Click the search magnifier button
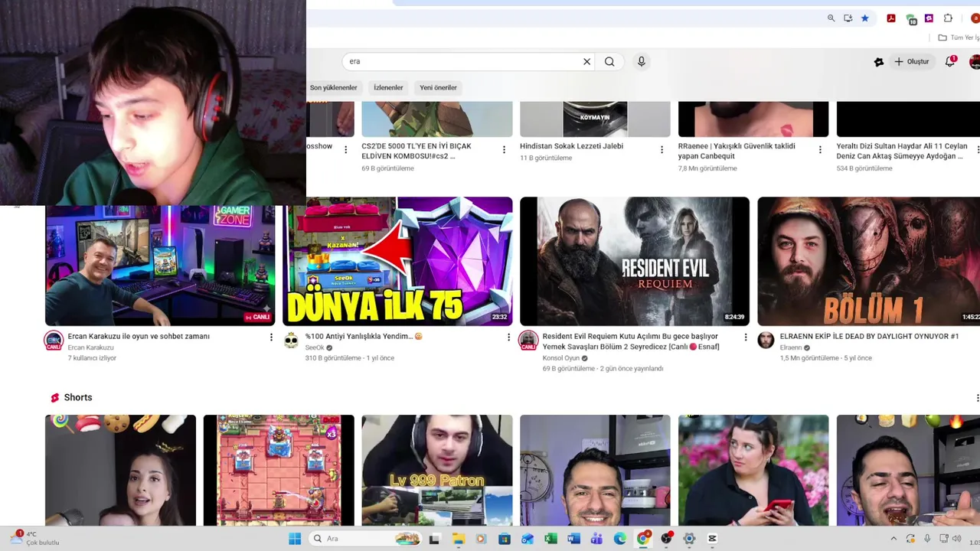This screenshot has width=980, height=551. coord(609,61)
